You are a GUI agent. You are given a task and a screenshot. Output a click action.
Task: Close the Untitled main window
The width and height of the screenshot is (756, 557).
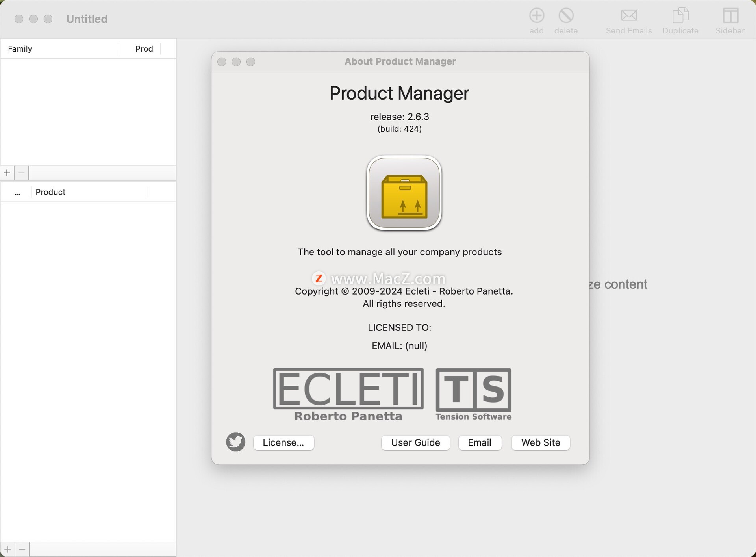coord(19,19)
